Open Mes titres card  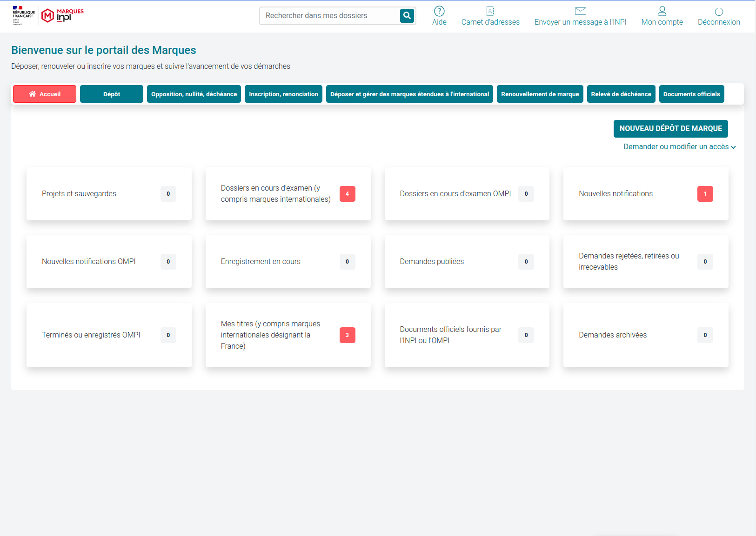288,335
